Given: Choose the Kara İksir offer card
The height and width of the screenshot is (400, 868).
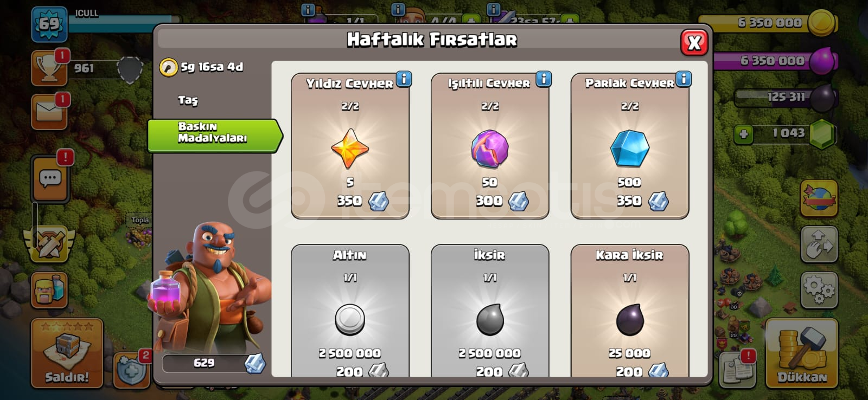Looking at the screenshot, I should click(630, 311).
